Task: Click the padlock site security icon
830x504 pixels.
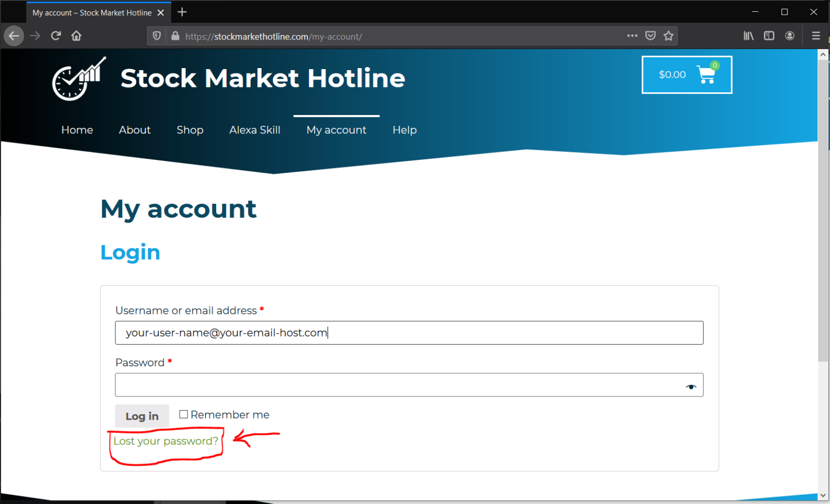Action: coord(175,36)
